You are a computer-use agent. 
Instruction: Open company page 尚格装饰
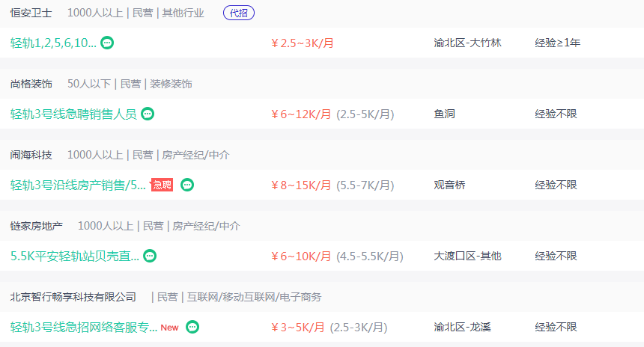(x=31, y=84)
